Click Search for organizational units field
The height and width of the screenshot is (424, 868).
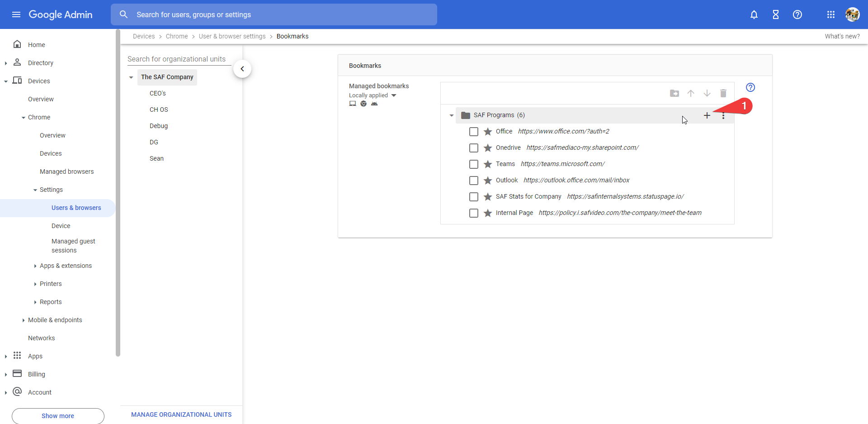coord(179,59)
